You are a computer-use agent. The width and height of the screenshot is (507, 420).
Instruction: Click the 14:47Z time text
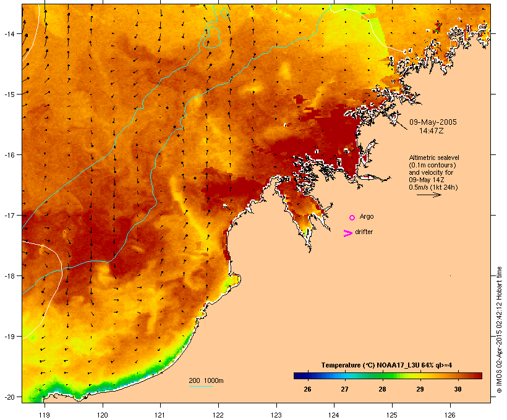pyautogui.click(x=432, y=131)
